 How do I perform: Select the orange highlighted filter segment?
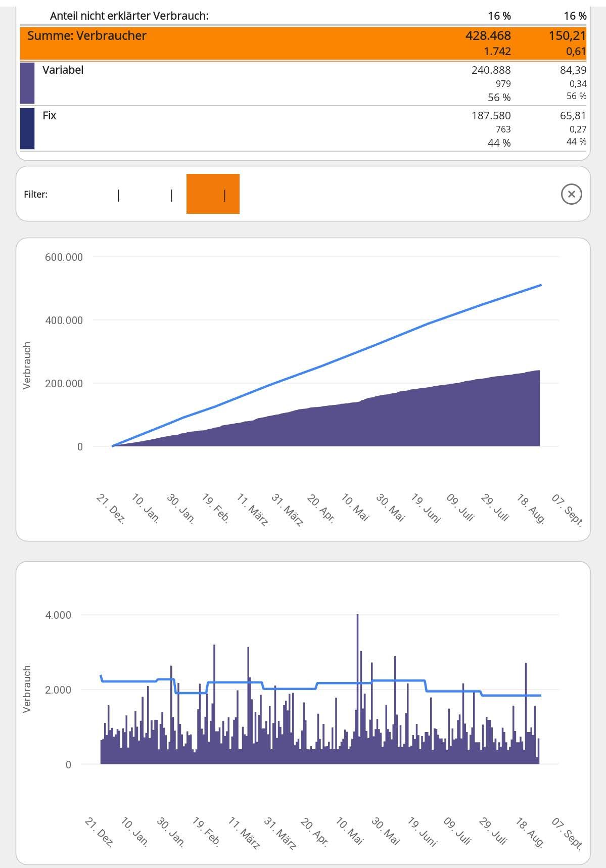tap(213, 194)
